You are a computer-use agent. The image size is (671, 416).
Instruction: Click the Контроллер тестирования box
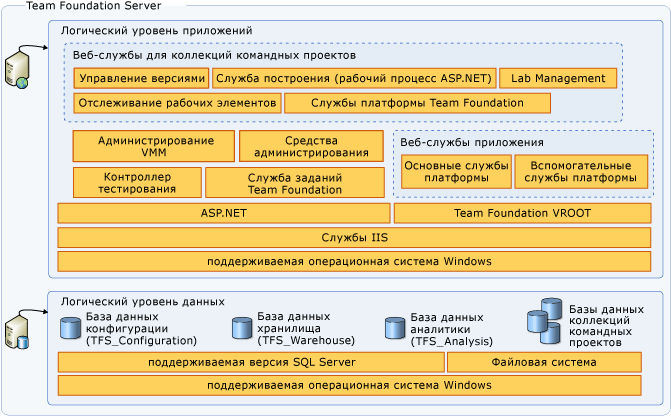pyautogui.click(x=137, y=183)
